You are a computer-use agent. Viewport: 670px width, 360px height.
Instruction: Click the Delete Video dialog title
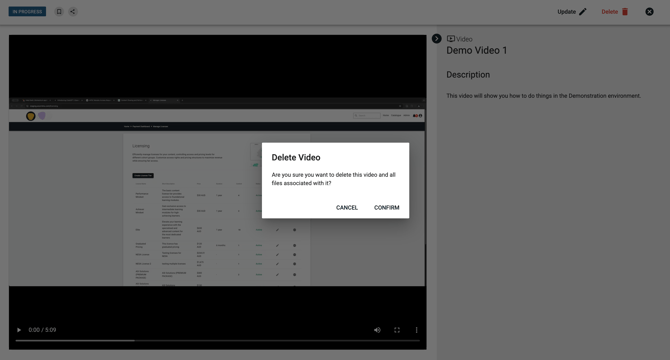pos(296,158)
